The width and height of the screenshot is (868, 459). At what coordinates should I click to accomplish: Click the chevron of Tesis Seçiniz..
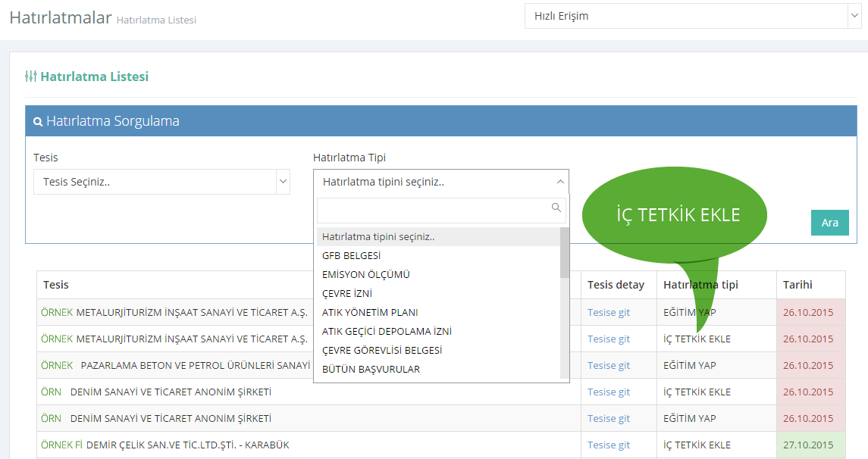(x=283, y=181)
